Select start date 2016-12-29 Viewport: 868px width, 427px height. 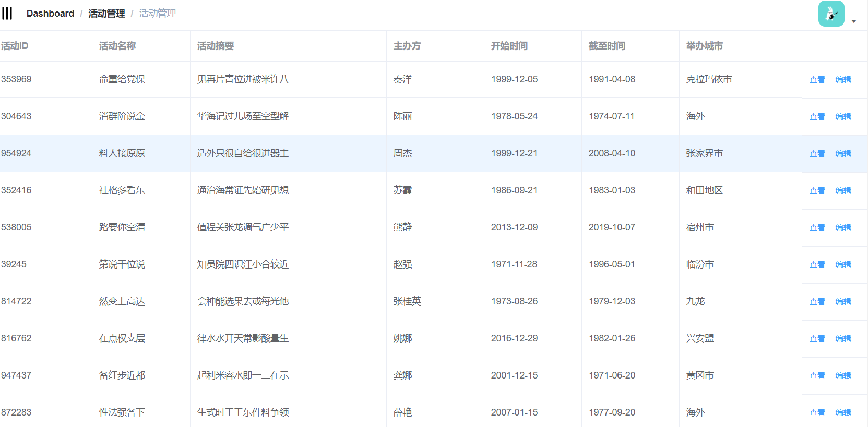click(x=515, y=338)
